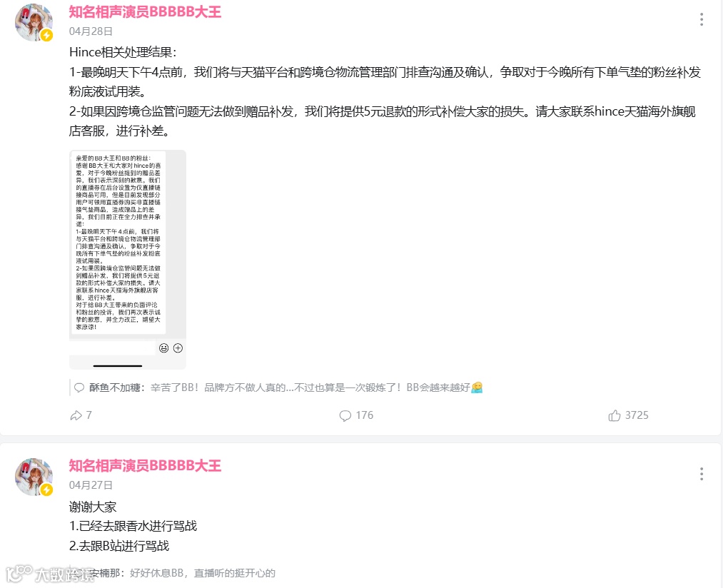Open comments via the speech bubble icon 176
The image size is (723, 588).
[x=345, y=415]
